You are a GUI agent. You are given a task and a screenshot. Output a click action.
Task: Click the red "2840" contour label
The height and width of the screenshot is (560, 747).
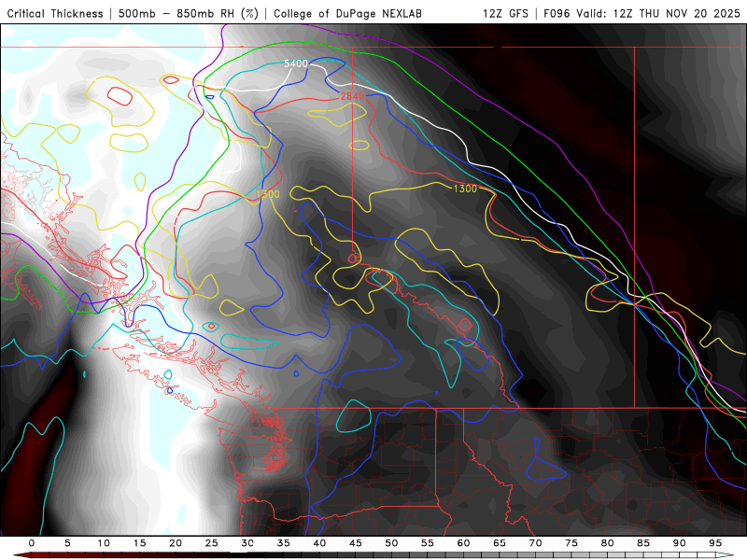(353, 96)
